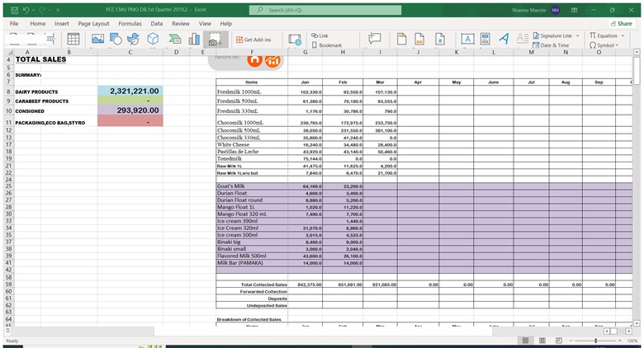Select the Drop Cap icon
644x348 pixels.
(x=523, y=39)
